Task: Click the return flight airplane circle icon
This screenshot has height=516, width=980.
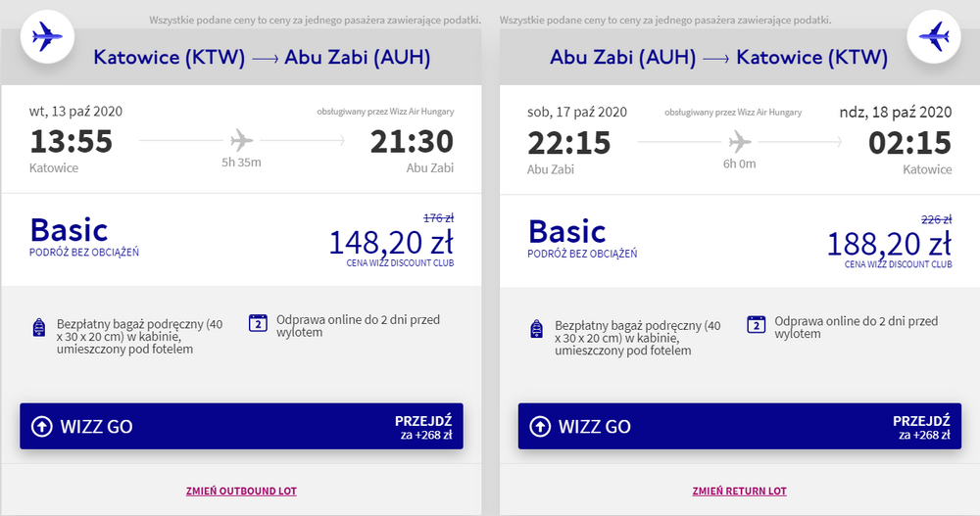Action: [934, 37]
